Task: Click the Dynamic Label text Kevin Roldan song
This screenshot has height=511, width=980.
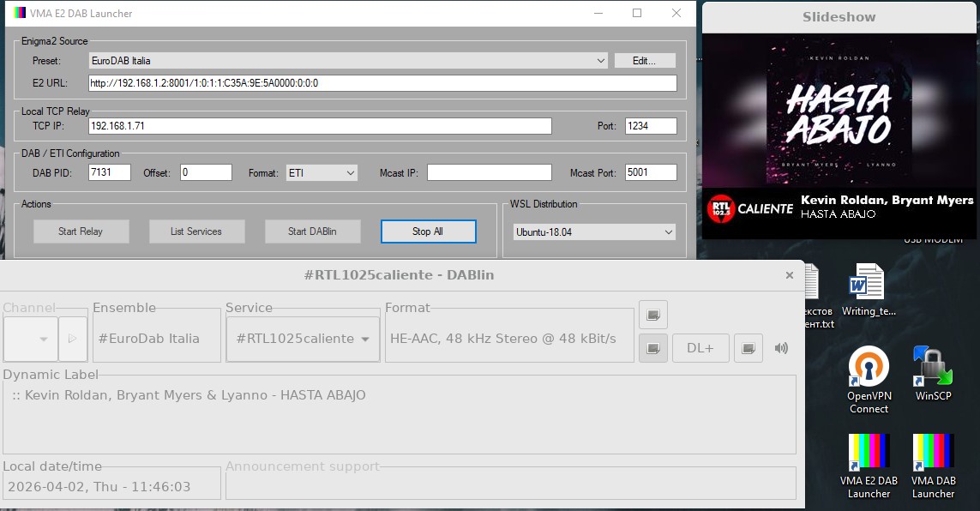Action: [x=189, y=394]
